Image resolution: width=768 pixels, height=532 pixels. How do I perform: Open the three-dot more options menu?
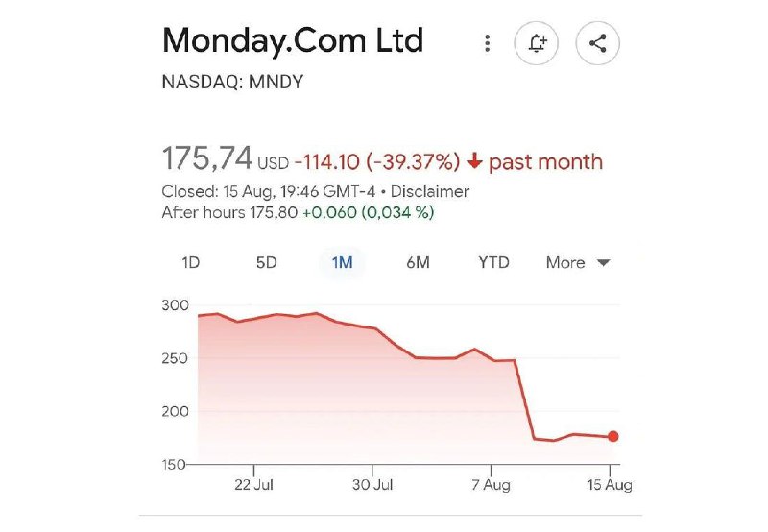pos(487,43)
